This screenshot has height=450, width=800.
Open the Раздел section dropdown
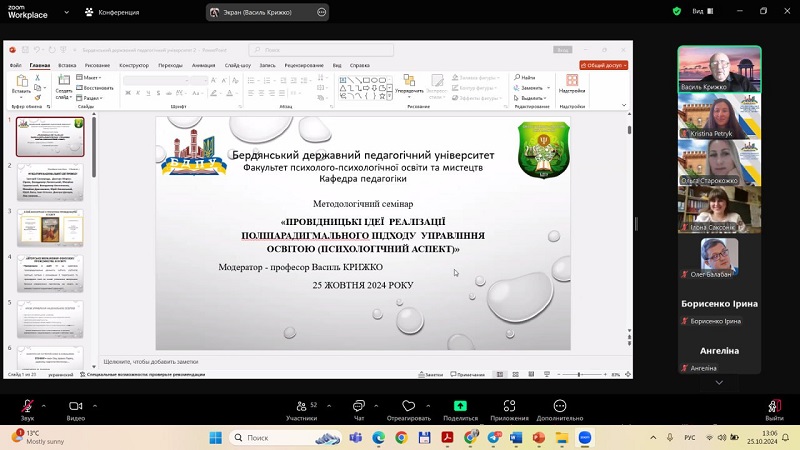click(x=90, y=98)
